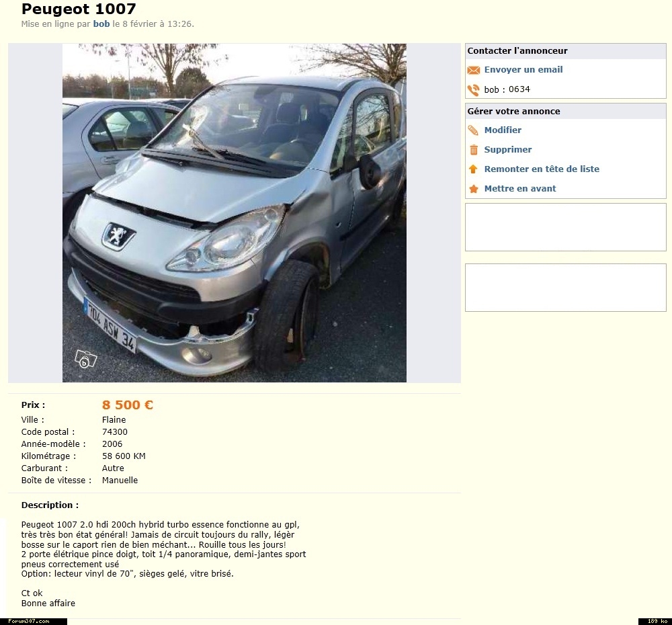672x625 pixels.
Task: Click the phone icon next to bob
Action: 474,89
